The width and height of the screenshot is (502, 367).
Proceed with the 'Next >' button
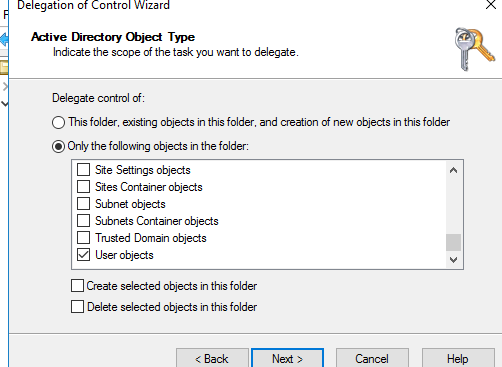287,358
